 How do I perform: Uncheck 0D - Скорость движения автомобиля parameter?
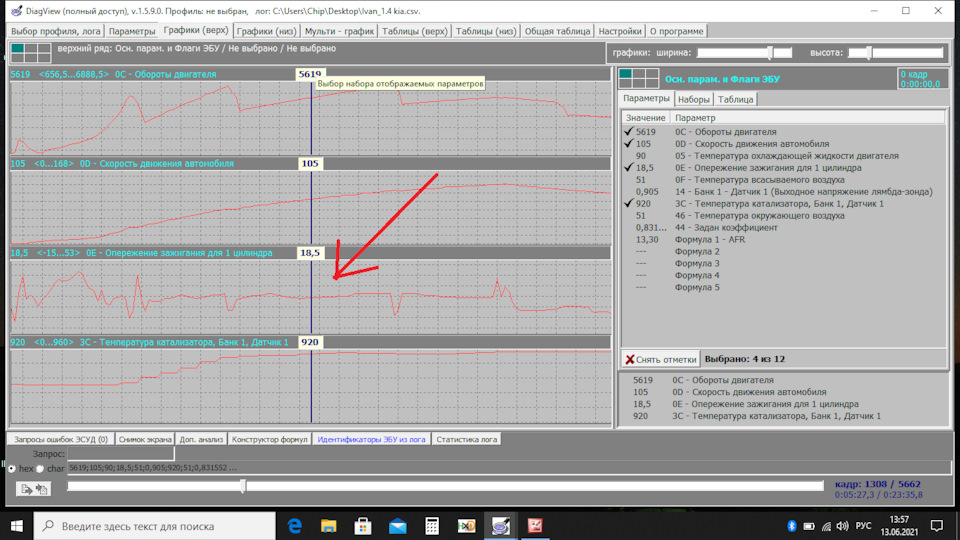[629, 144]
